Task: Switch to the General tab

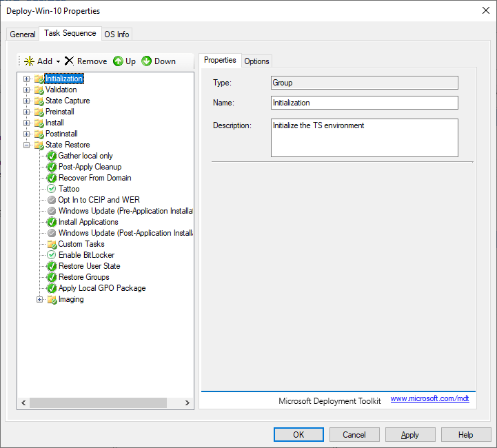Action: click(23, 34)
